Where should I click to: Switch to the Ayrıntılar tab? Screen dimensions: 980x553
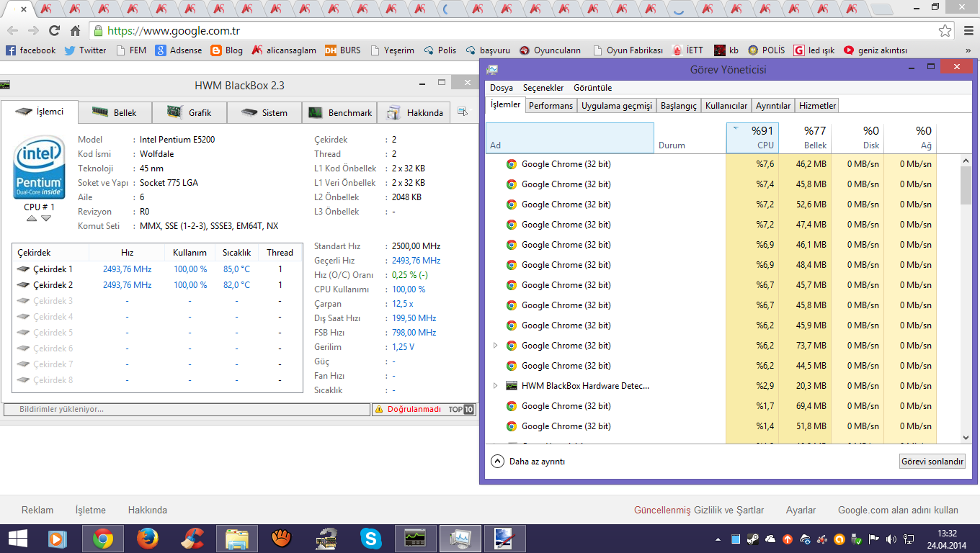[773, 106]
